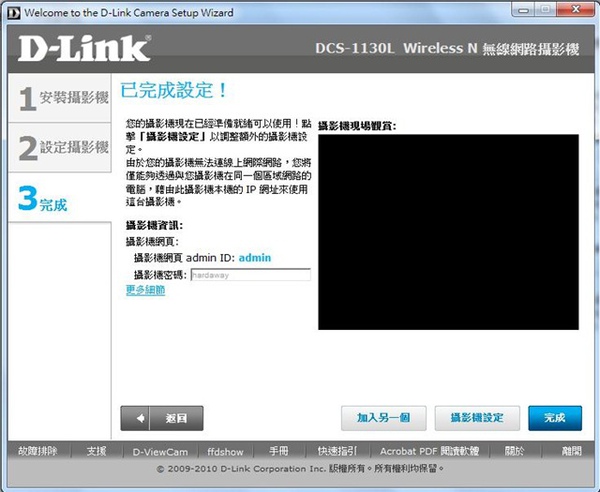Viewport: 600px width, 492px height.
Task: Click DCS-1130L Wireless N model text
Action: [396, 49]
